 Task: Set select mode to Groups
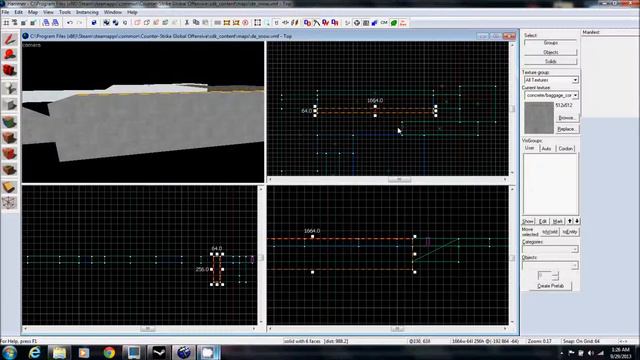(551, 43)
